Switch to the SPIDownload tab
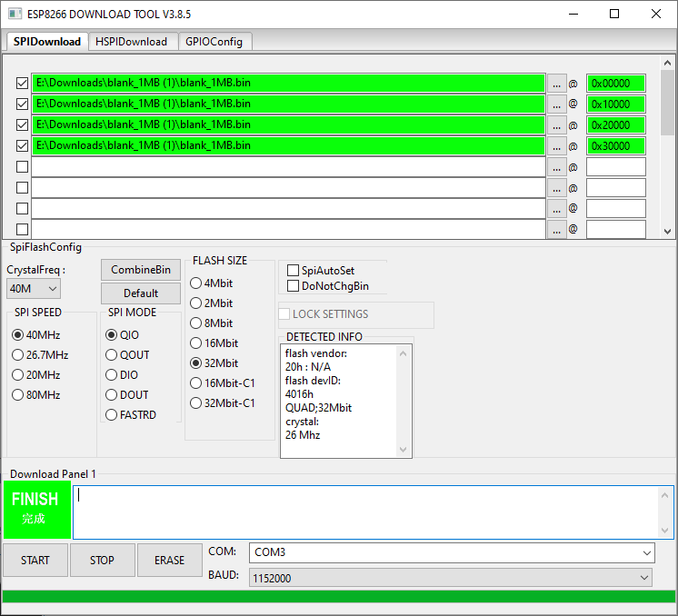The width and height of the screenshot is (678, 616). coord(46,42)
